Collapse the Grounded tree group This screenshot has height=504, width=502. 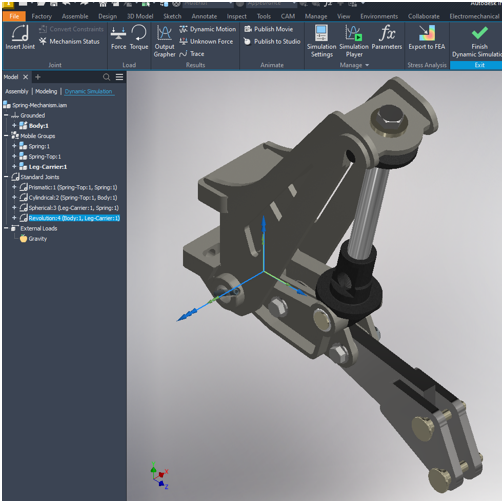6,115
